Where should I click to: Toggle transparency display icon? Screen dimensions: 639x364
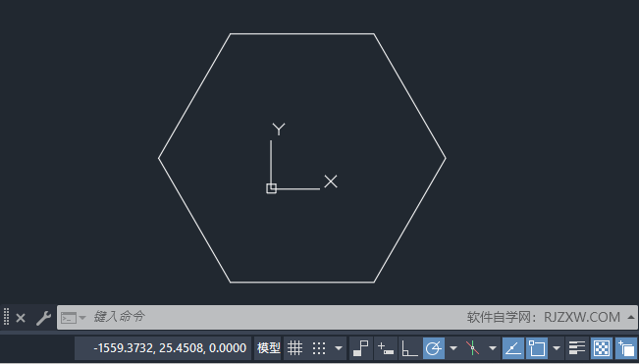(x=602, y=348)
